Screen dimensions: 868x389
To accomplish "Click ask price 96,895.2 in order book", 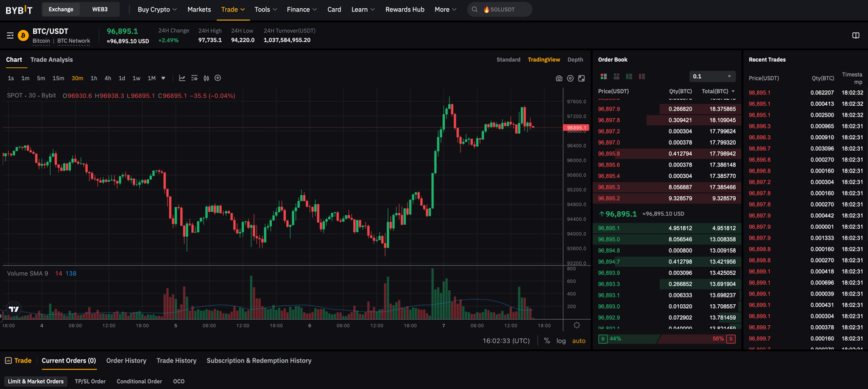I will coord(609,198).
